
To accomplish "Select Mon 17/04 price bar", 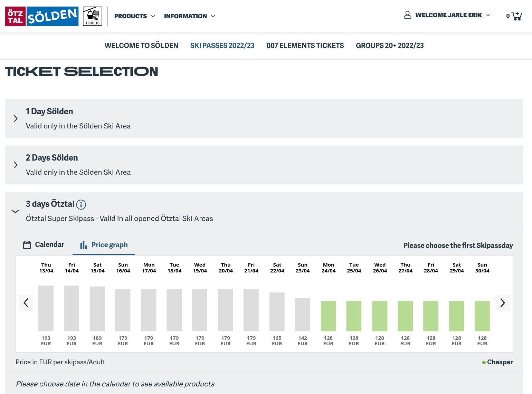I will pos(149,310).
